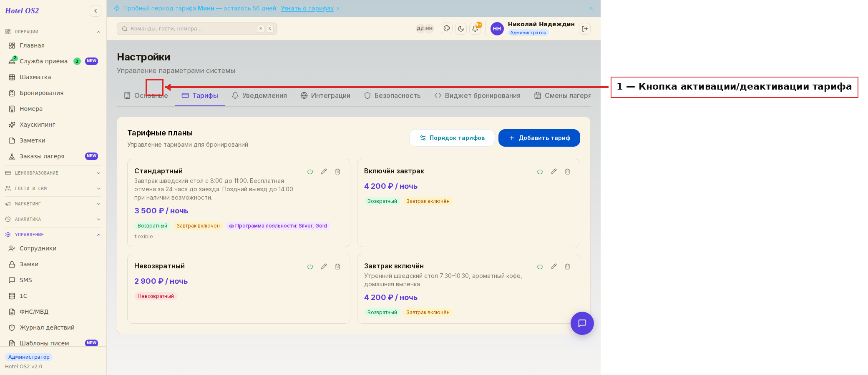Open the Интеграции tab
Image resolution: width=868 pixels, height=375 pixels.
[x=325, y=95]
